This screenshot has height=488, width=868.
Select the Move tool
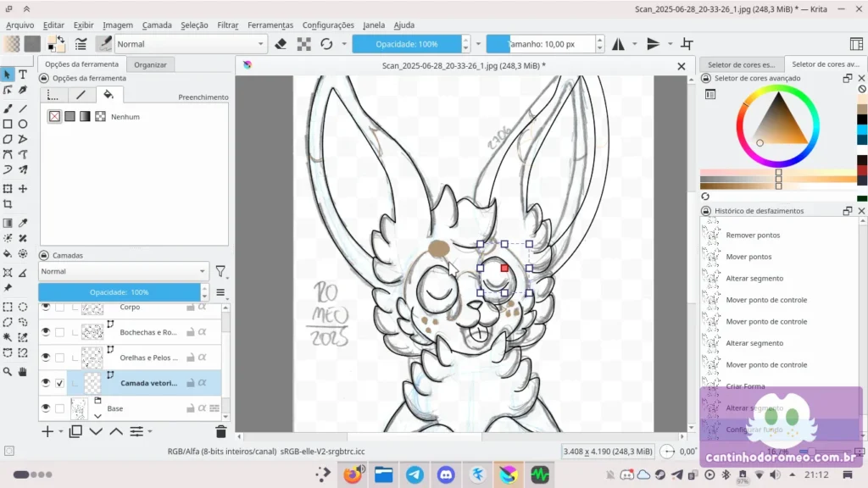point(23,189)
